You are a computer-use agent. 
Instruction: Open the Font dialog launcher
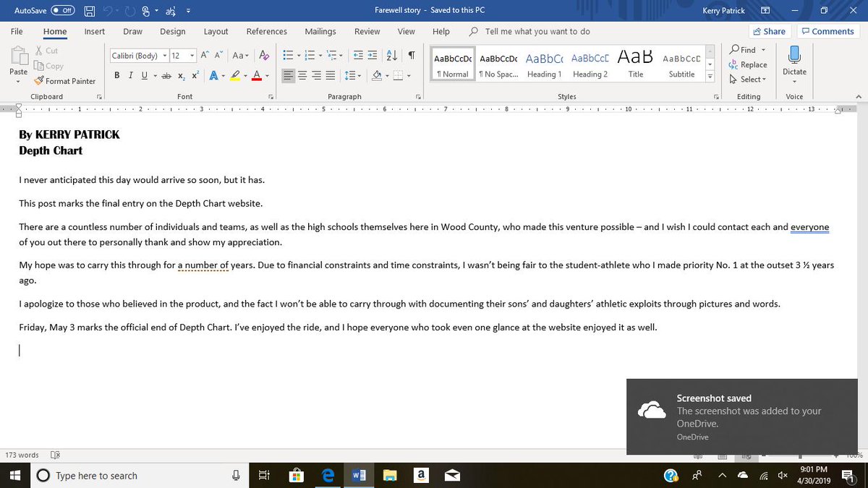271,96
